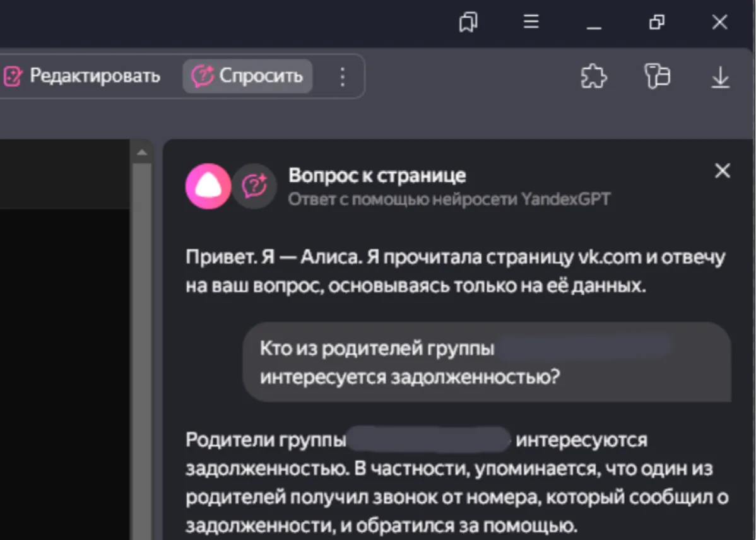The height and width of the screenshot is (540, 756).
Task: Click the Редактировать button
Action: point(81,76)
